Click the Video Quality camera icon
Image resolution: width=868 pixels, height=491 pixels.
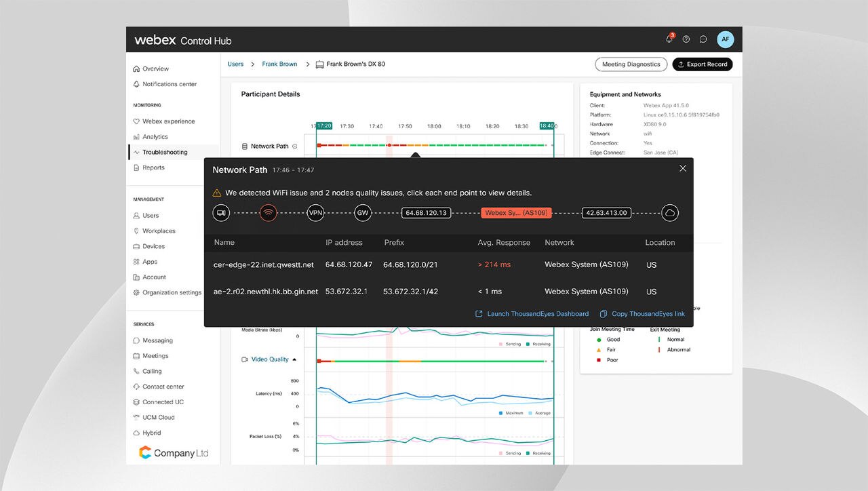tap(245, 359)
